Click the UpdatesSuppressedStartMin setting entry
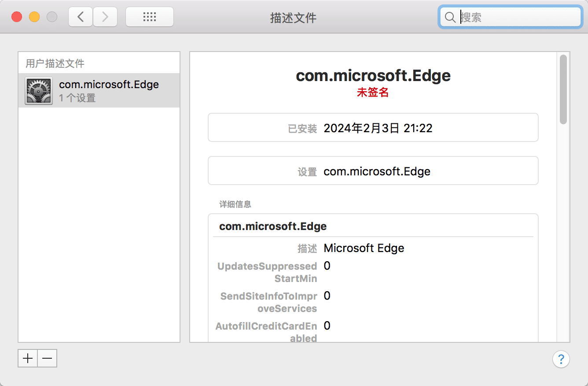This screenshot has height=386, width=588. click(x=267, y=272)
